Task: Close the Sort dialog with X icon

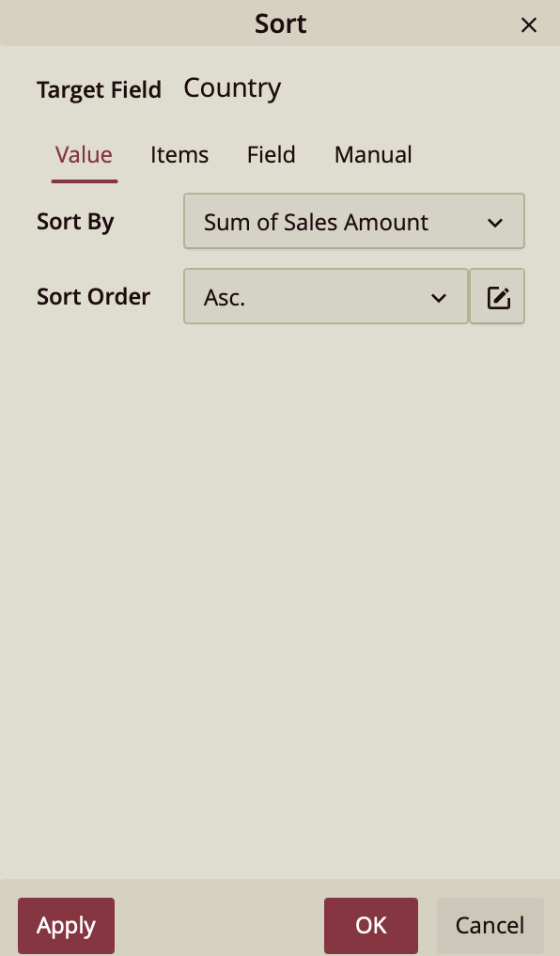Action: (x=528, y=25)
